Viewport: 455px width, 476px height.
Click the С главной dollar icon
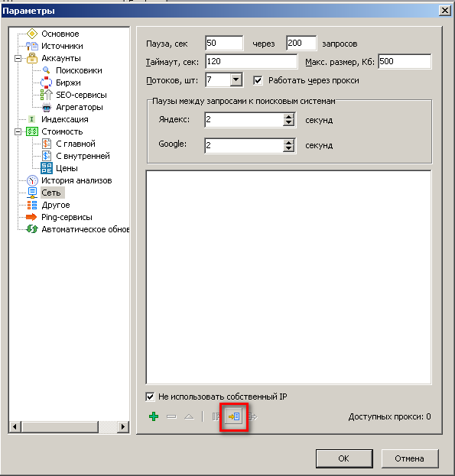pyautogui.click(x=47, y=144)
